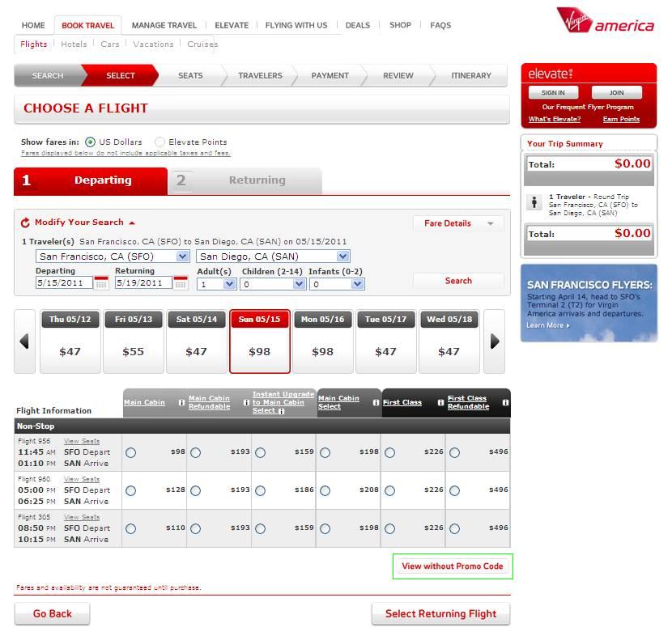
Task: Switch to the Returning tab
Action: coord(245,180)
